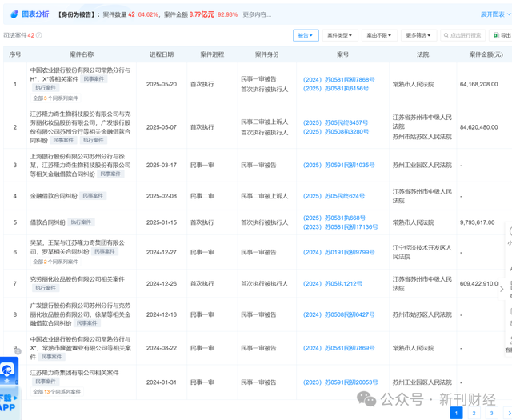
Task: Click the 司法案件 42 count label
Action: 19,35
